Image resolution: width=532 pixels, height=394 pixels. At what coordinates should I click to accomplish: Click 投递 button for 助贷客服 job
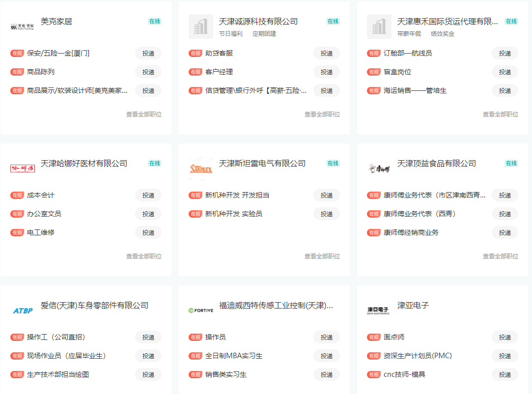pos(327,53)
